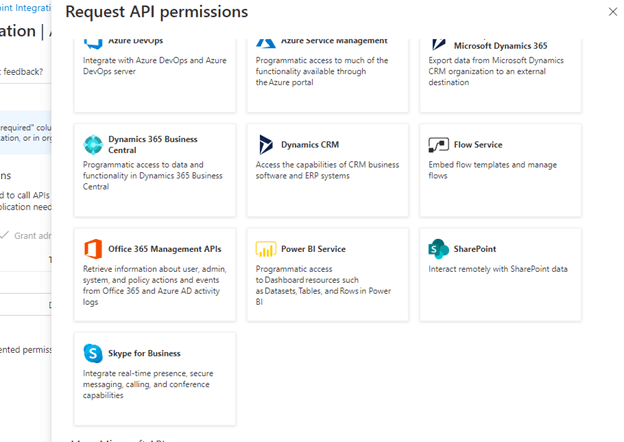Select the Microsoft Dynamics 365 title
The width and height of the screenshot is (624, 442).
[x=501, y=46]
